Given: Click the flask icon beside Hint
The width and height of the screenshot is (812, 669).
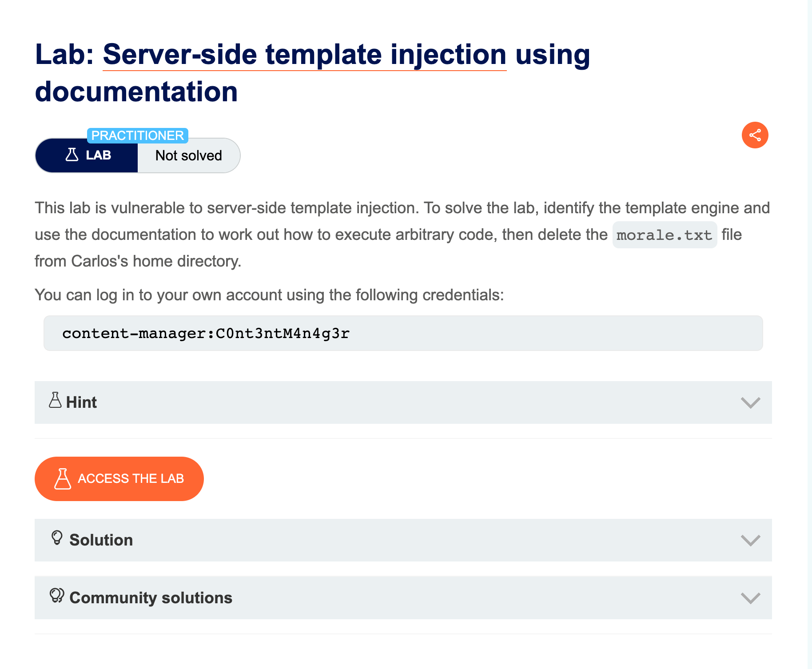Looking at the screenshot, I should [x=55, y=400].
